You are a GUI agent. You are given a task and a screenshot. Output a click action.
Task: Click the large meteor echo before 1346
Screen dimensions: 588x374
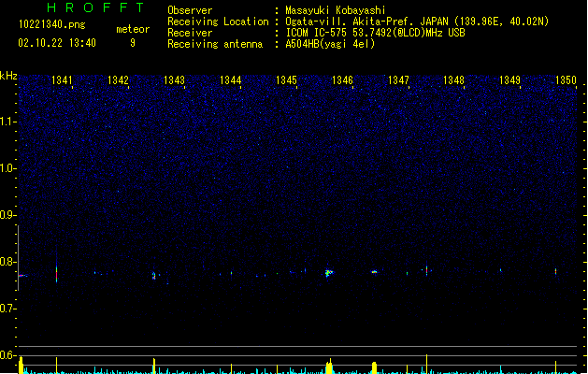point(329,273)
